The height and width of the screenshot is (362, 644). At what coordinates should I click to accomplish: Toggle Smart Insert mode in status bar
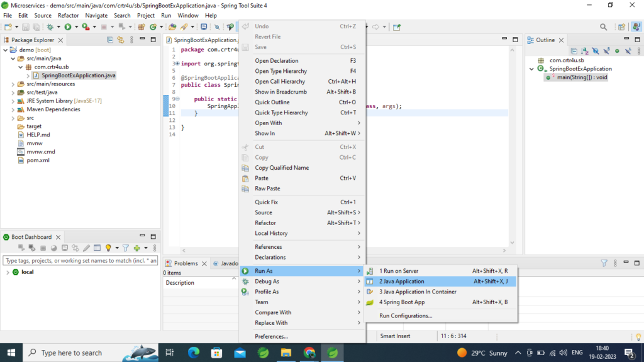tap(395, 336)
